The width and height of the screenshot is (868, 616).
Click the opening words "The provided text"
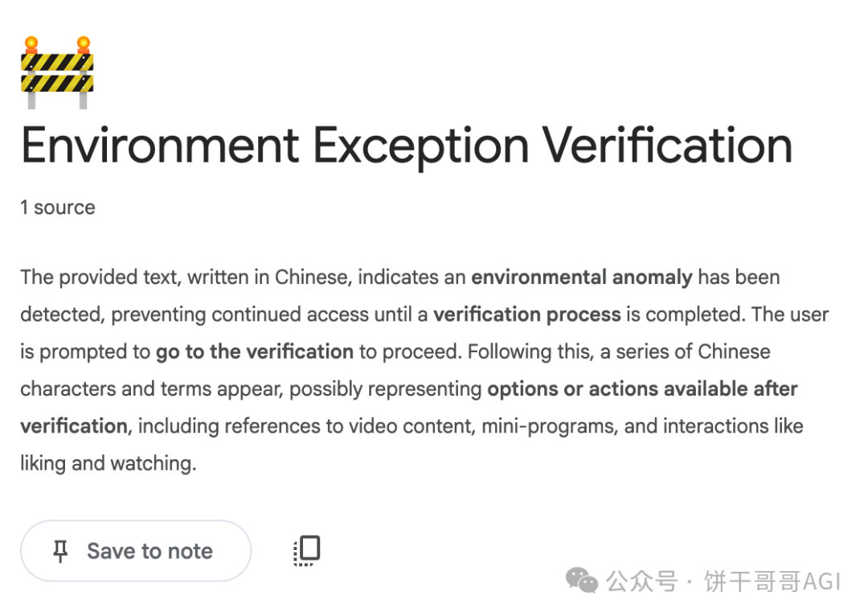[x=99, y=277]
